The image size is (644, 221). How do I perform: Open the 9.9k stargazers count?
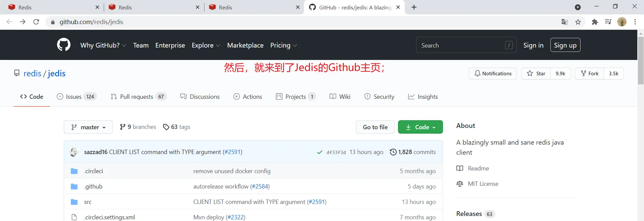[560, 73]
